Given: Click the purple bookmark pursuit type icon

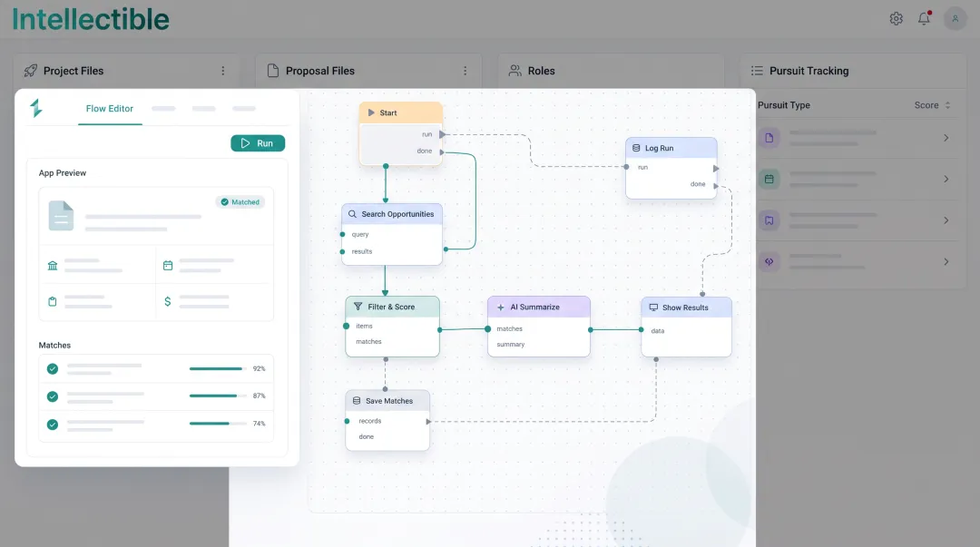Looking at the screenshot, I should [x=769, y=220].
